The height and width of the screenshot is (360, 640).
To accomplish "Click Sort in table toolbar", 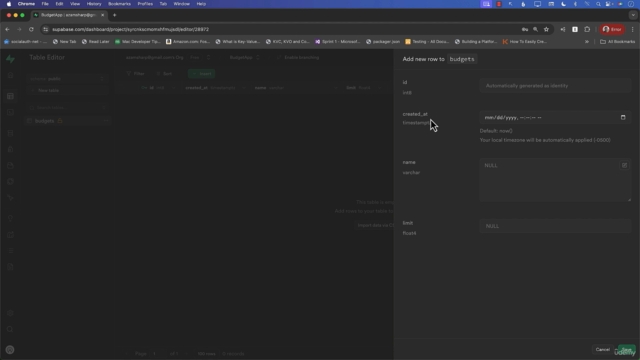I will [x=164, y=74].
